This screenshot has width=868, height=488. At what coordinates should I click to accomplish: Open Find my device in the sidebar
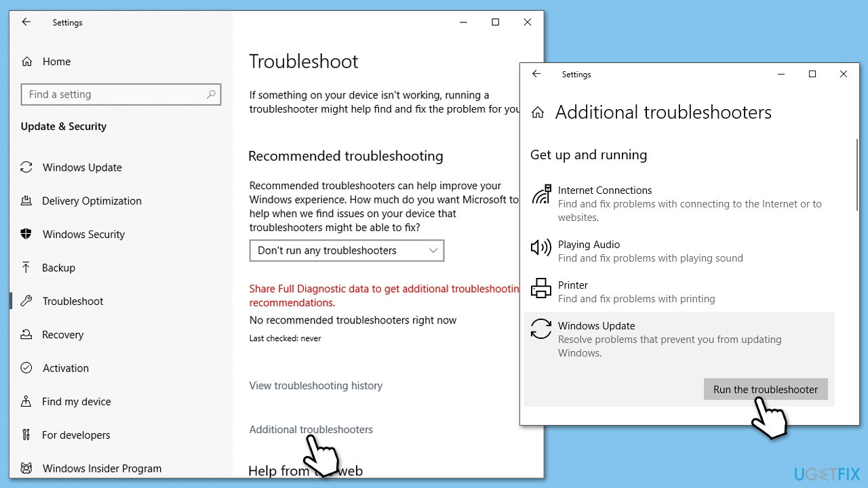point(76,401)
